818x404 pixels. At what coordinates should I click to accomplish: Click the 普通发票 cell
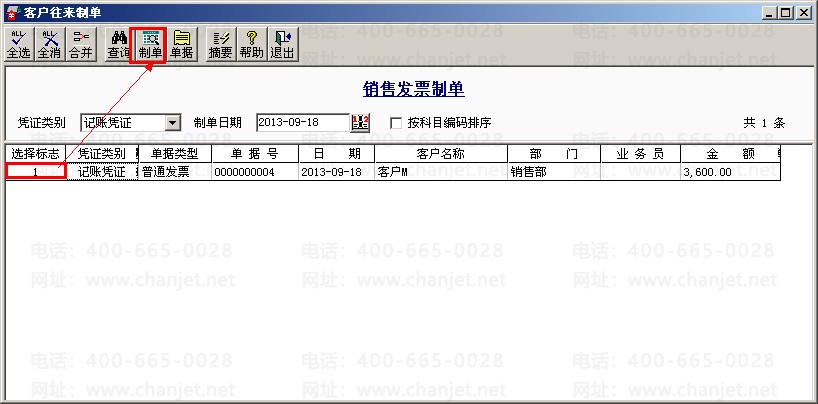(175, 172)
